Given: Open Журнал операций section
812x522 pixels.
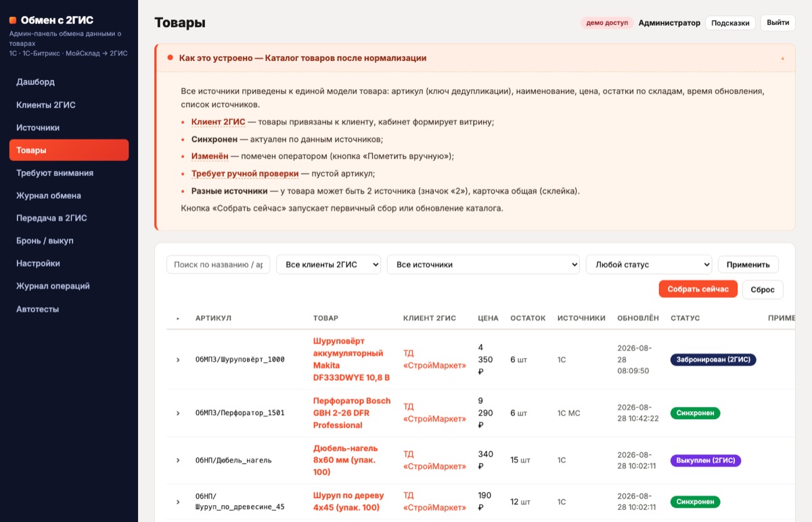Looking at the screenshot, I should tap(69, 286).
